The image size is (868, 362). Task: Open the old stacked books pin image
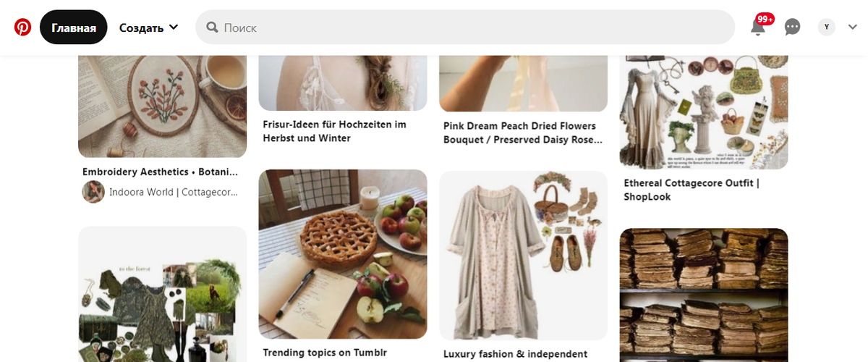click(x=704, y=295)
